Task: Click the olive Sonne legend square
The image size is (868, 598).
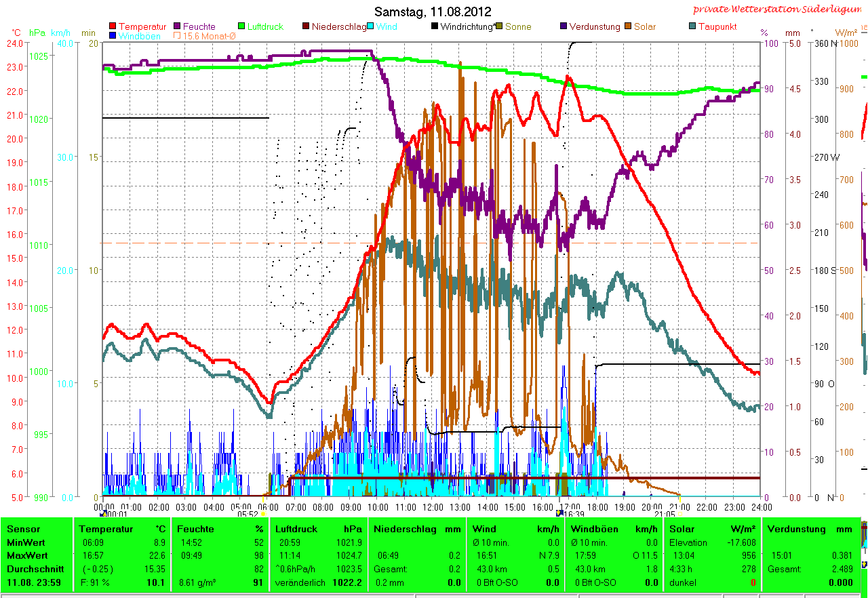Action: [500, 27]
